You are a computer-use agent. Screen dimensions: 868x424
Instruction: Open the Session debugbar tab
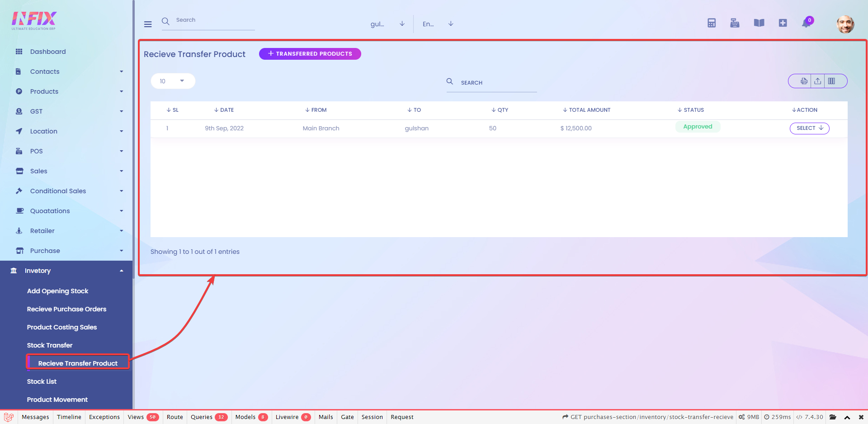pos(372,417)
